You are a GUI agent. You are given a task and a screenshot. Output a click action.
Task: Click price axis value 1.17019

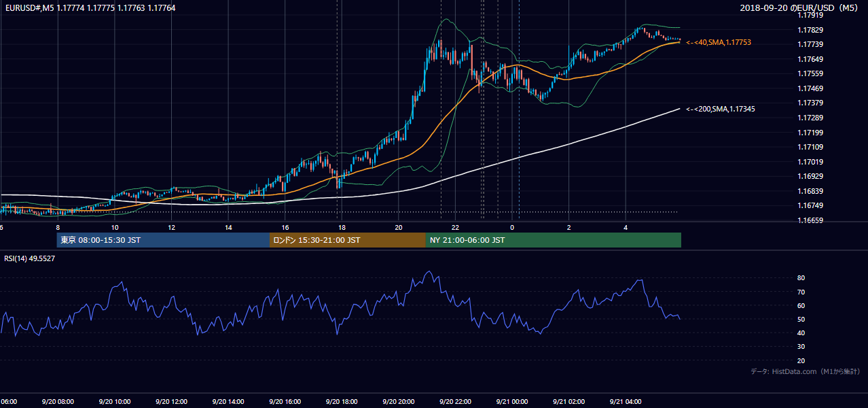coord(810,162)
